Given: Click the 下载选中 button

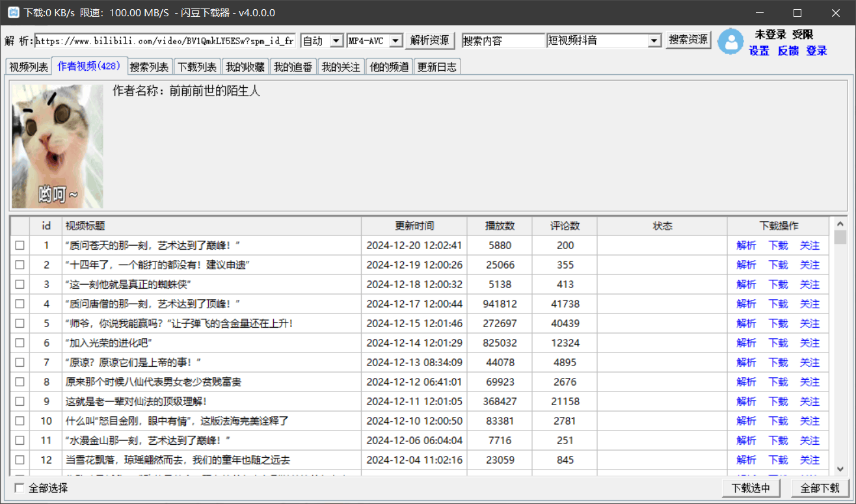Looking at the screenshot, I should click(x=751, y=488).
